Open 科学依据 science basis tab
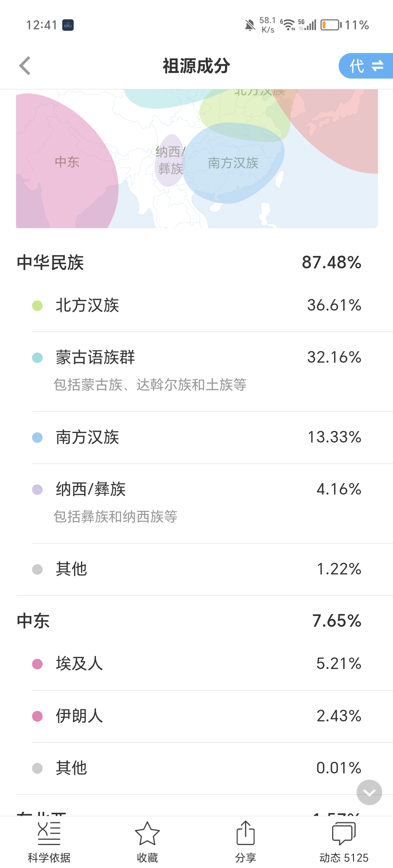This screenshot has width=393, height=868. (x=49, y=841)
